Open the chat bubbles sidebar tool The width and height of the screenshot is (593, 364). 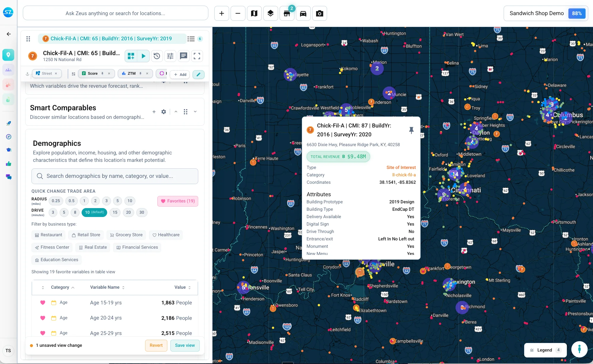(x=9, y=177)
